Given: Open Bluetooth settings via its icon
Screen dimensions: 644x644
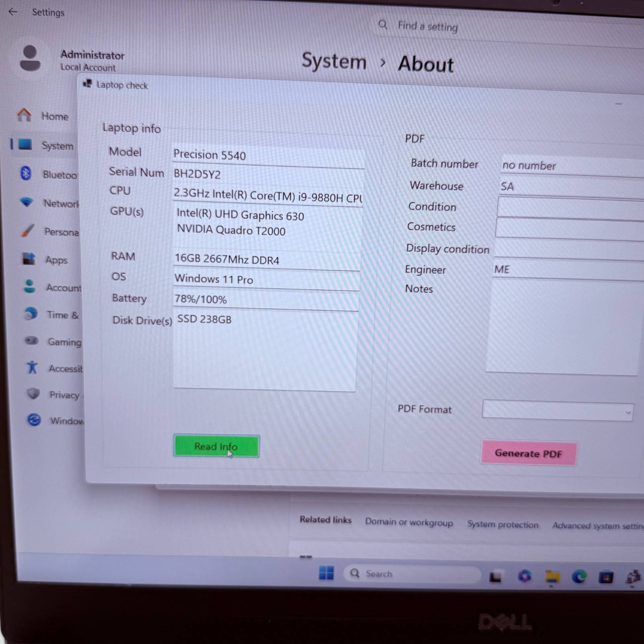Looking at the screenshot, I should [x=26, y=173].
